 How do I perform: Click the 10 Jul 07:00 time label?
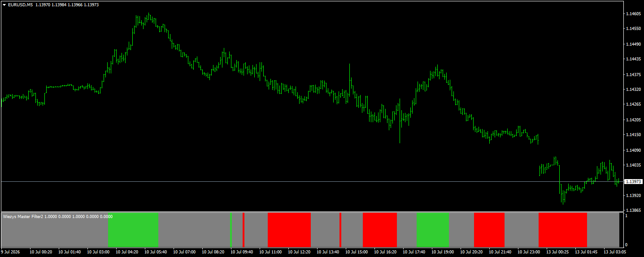pyautogui.click(x=184, y=252)
